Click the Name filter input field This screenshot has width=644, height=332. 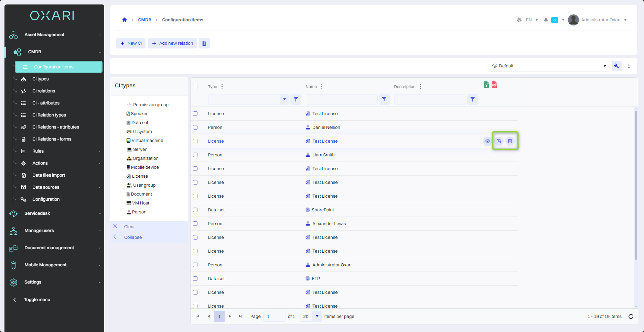(x=342, y=100)
